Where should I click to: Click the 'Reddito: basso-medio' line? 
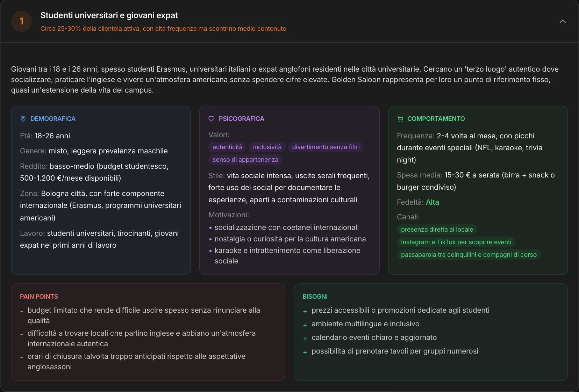pyautogui.click(x=94, y=172)
